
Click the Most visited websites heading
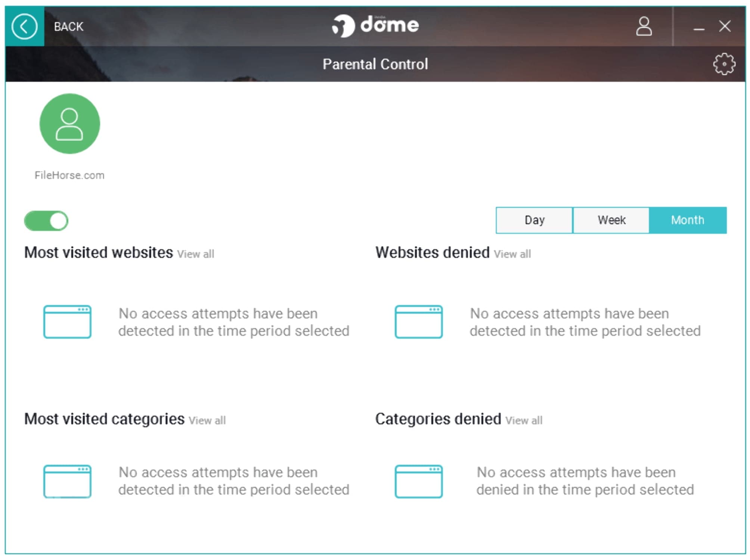pos(99,253)
